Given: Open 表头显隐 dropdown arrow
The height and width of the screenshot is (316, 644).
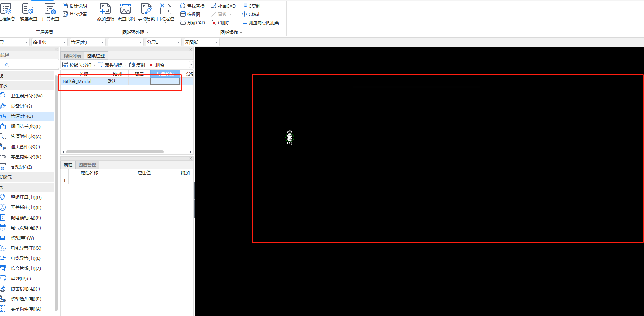Looking at the screenshot, I should tap(126, 65).
